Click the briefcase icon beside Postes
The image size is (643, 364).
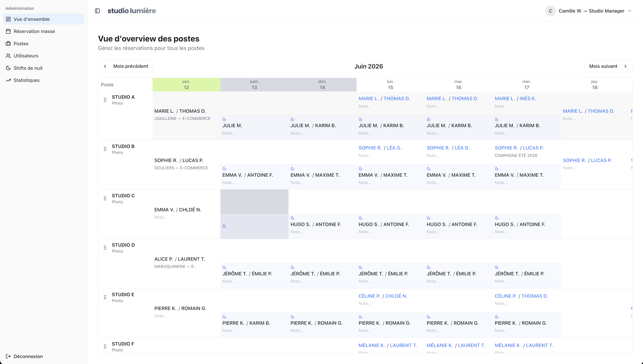[x=8, y=44]
